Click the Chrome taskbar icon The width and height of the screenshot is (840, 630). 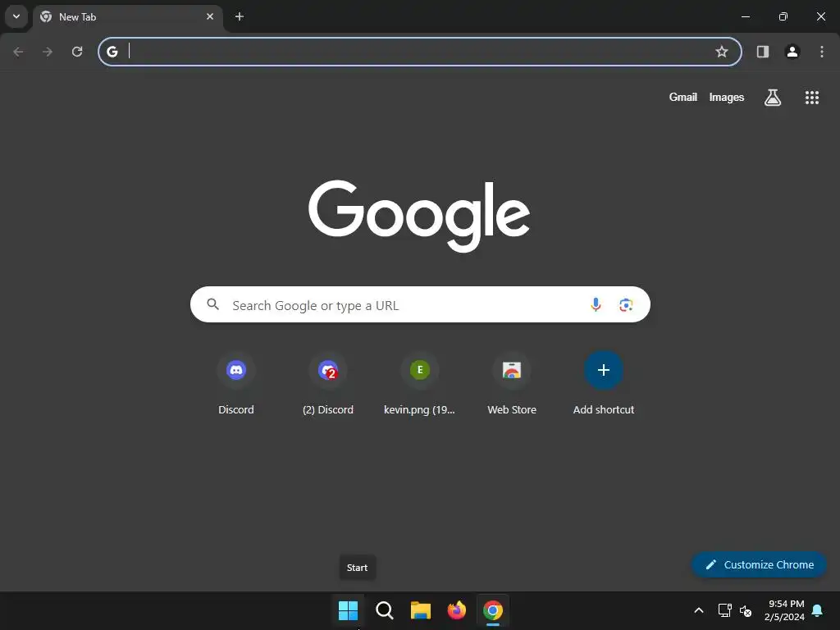493,610
